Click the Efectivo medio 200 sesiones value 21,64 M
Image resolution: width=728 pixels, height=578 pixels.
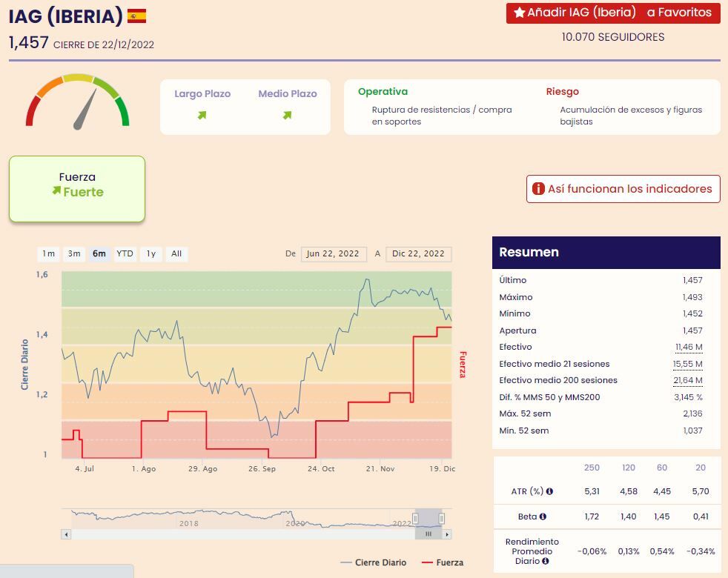pos(688,380)
